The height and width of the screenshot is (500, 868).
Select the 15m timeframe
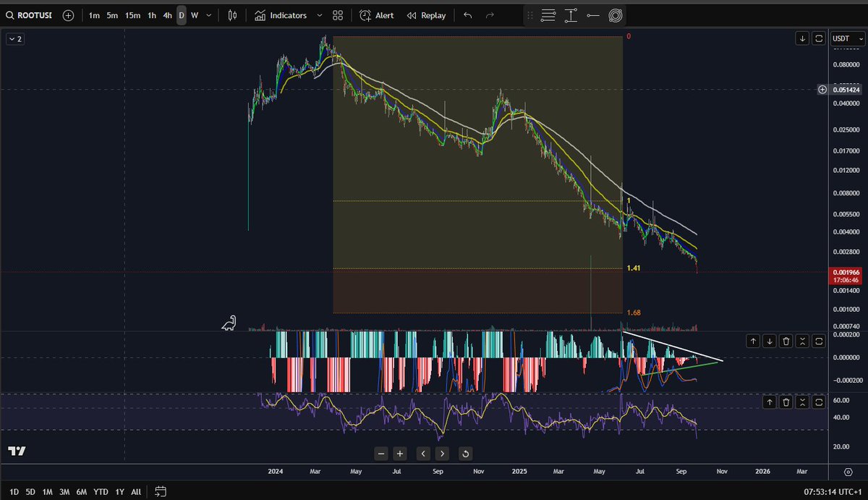(132, 15)
